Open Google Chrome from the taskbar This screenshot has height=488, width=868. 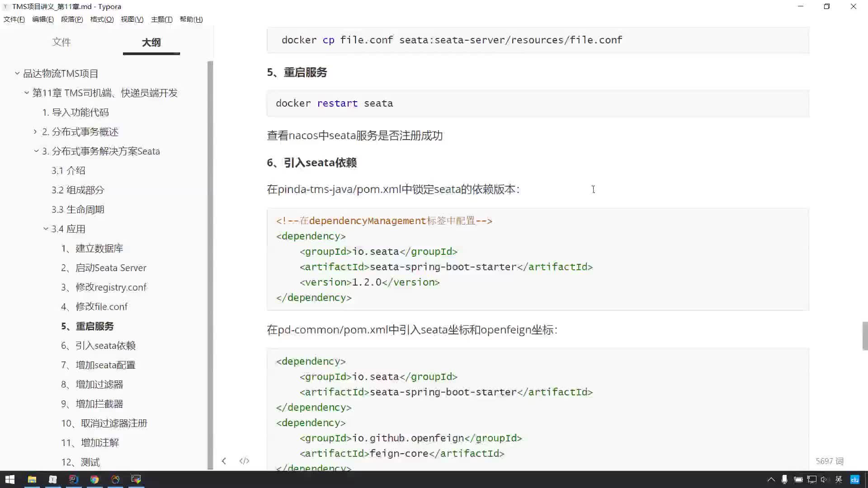click(x=94, y=479)
